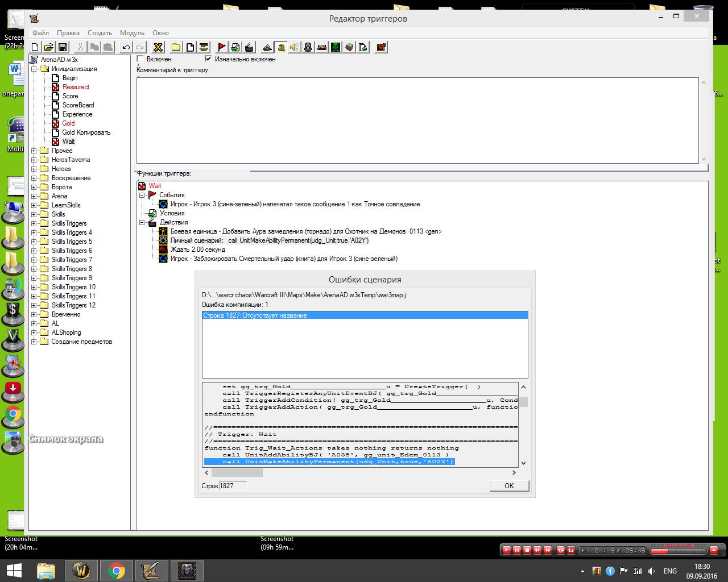Select the Личный сценарий UnitMakeAbilityPermanent action

(270, 240)
